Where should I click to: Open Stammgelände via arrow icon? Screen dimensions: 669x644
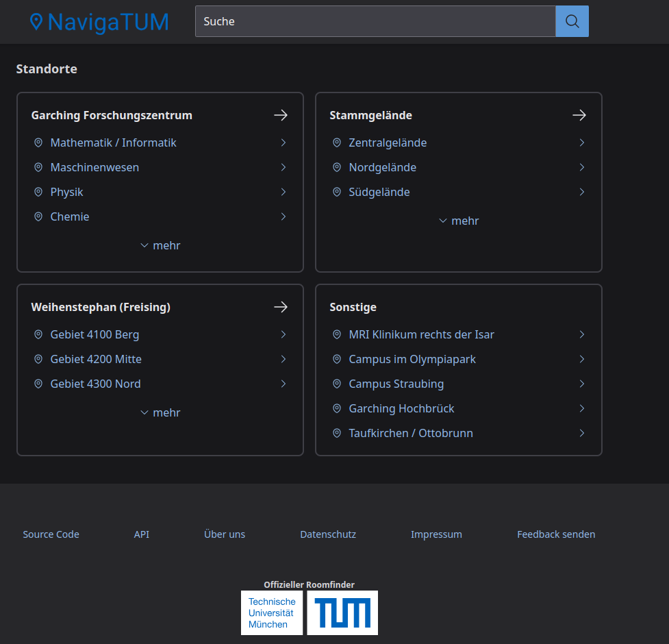tap(579, 115)
